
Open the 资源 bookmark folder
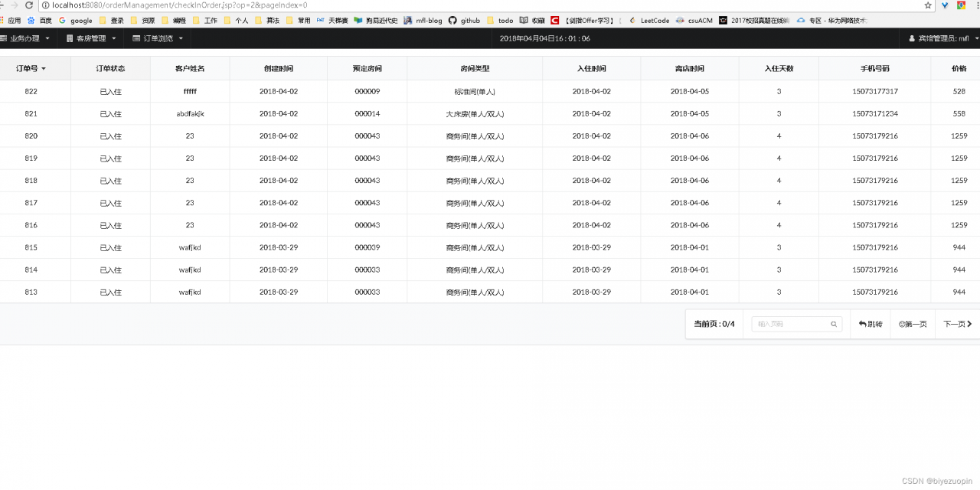pos(142,21)
